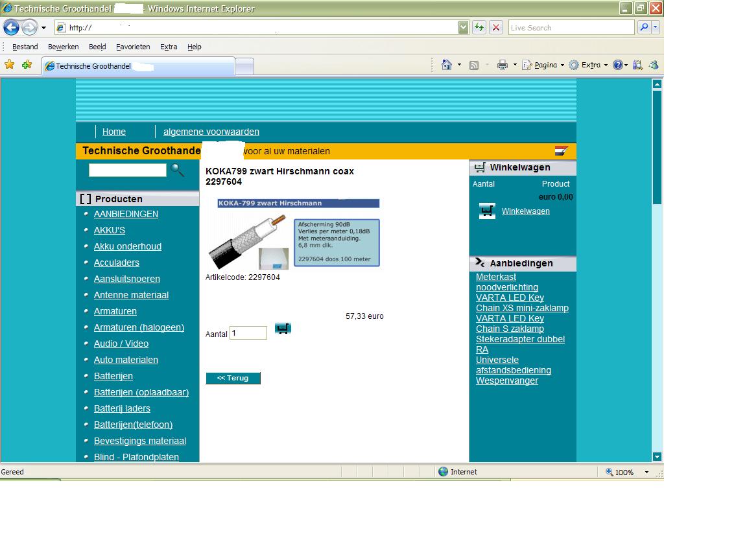Open Batterijen (oplaadbaar) category
The height and width of the screenshot is (560, 747).
(x=141, y=392)
